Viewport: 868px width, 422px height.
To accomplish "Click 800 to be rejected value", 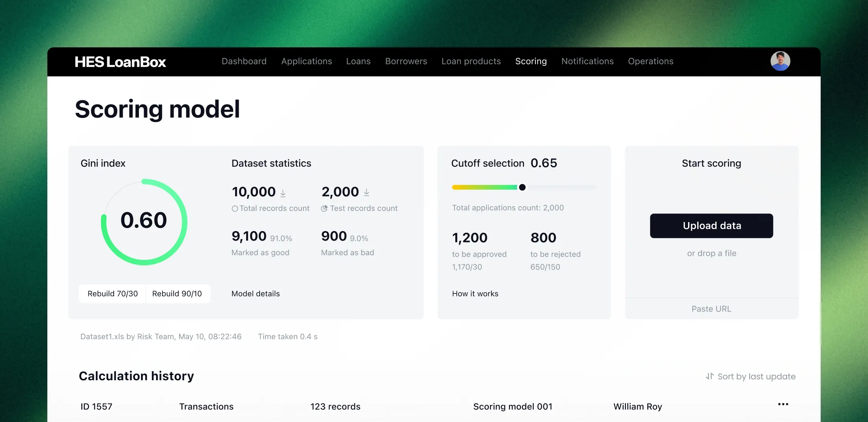I will coord(543,238).
